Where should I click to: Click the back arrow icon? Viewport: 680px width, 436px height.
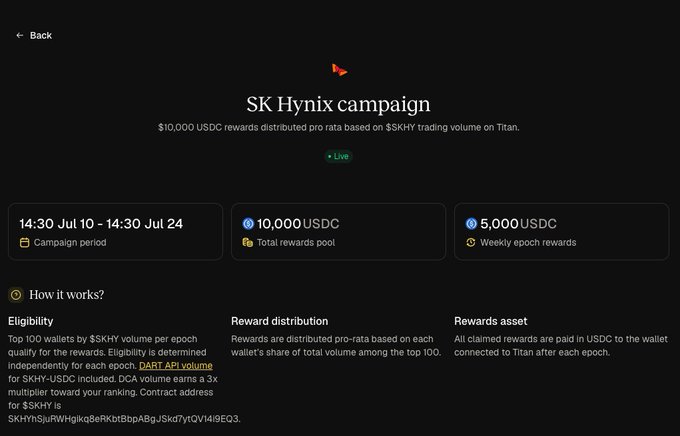click(20, 36)
